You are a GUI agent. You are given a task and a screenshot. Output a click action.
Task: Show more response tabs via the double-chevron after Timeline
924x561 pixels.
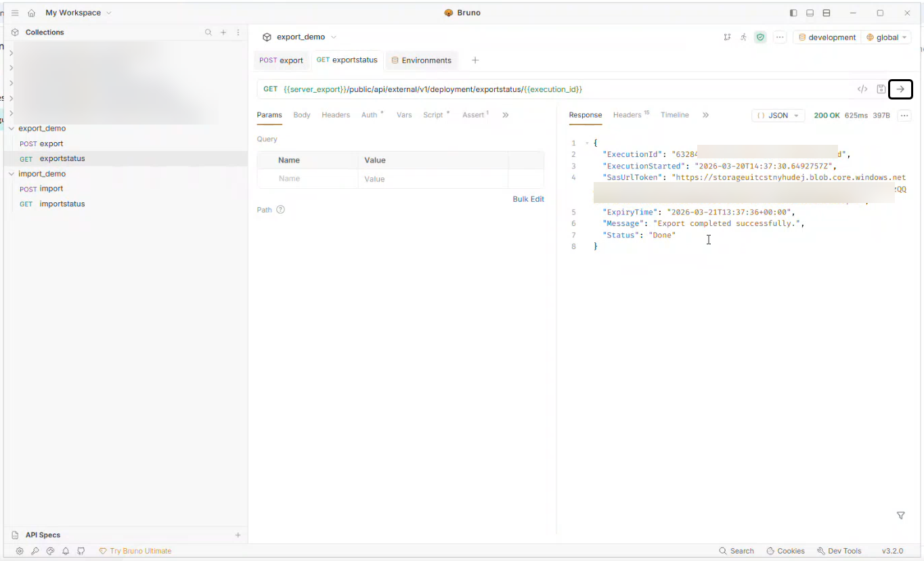(x=705, y=115)
